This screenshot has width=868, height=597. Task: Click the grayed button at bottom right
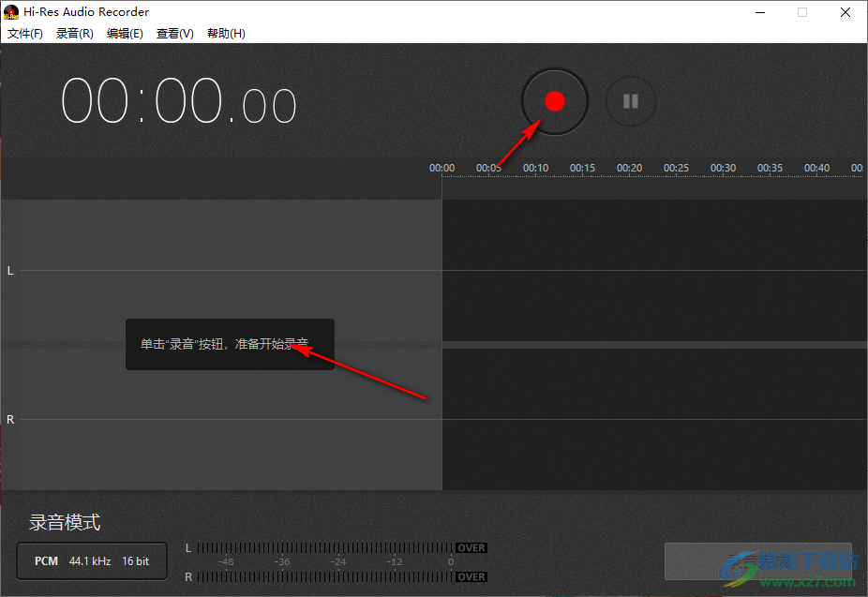(x=757, y=560)
